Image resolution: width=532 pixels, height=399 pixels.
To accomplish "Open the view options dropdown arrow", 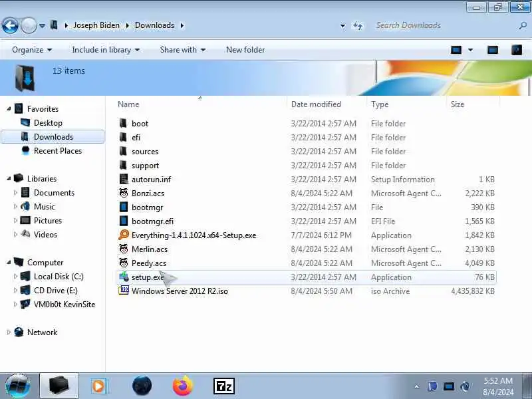I will 471,51.
